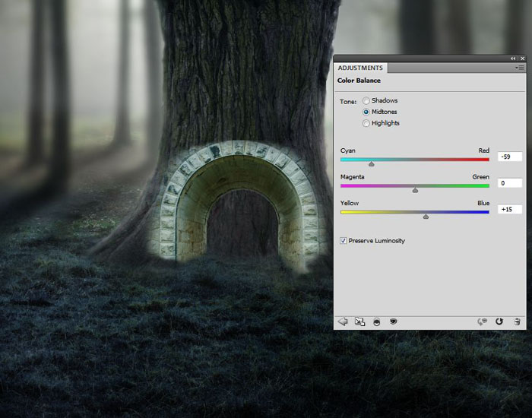Open the Adjustments panel flyout menu
The width and height of the screenshot is (532, 418).
click(x=520, y=68)
